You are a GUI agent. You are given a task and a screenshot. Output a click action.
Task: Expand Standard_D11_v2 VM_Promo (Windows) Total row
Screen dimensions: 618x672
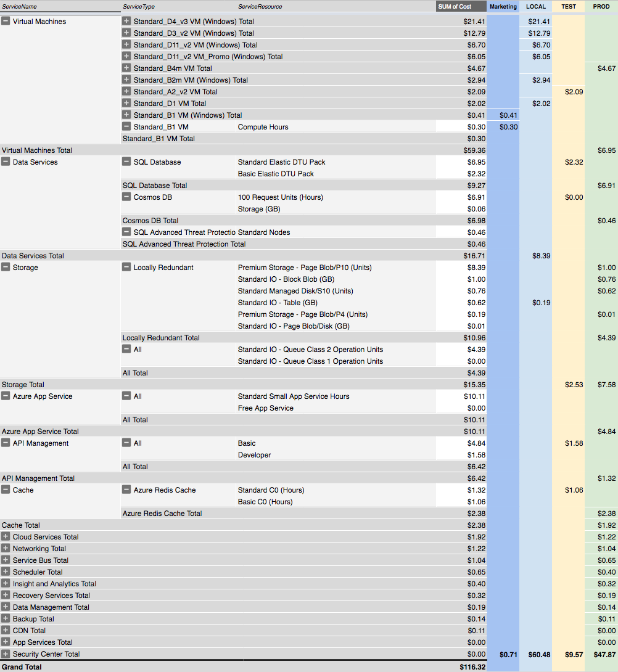[126, 56]
